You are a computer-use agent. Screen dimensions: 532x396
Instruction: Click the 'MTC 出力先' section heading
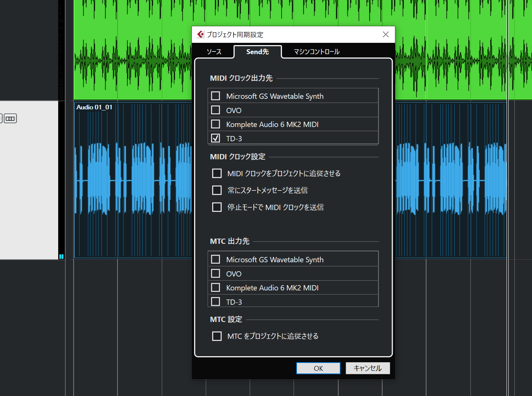[x=230, y=241]
